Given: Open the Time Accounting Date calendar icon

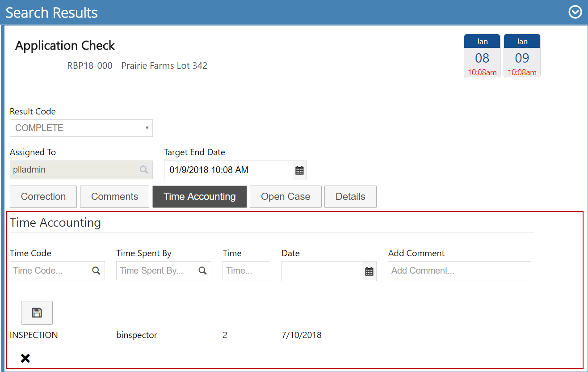Looking at the screenshot, I should click(369, 271).
